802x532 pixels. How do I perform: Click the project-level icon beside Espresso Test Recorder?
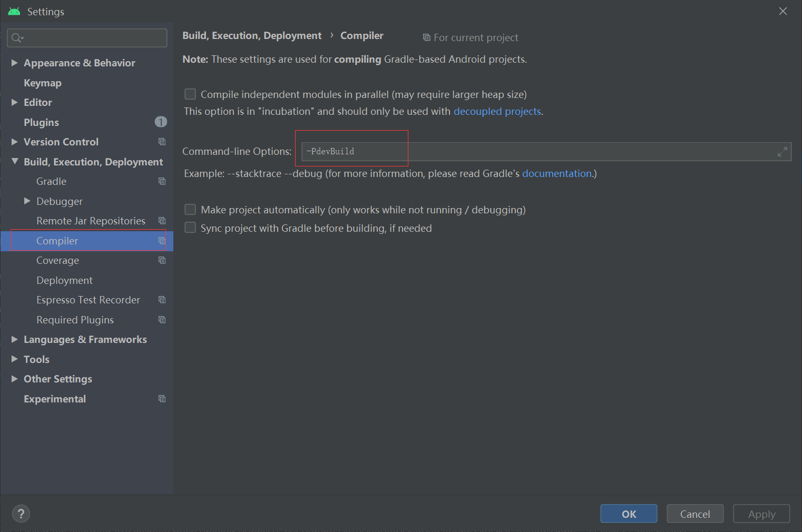tap(162, 300)
